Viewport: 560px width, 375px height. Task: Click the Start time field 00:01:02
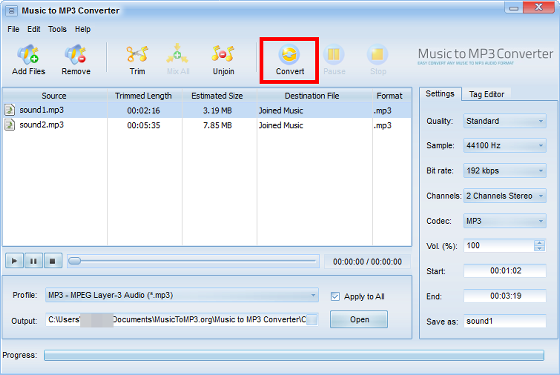tap(505, 271)
